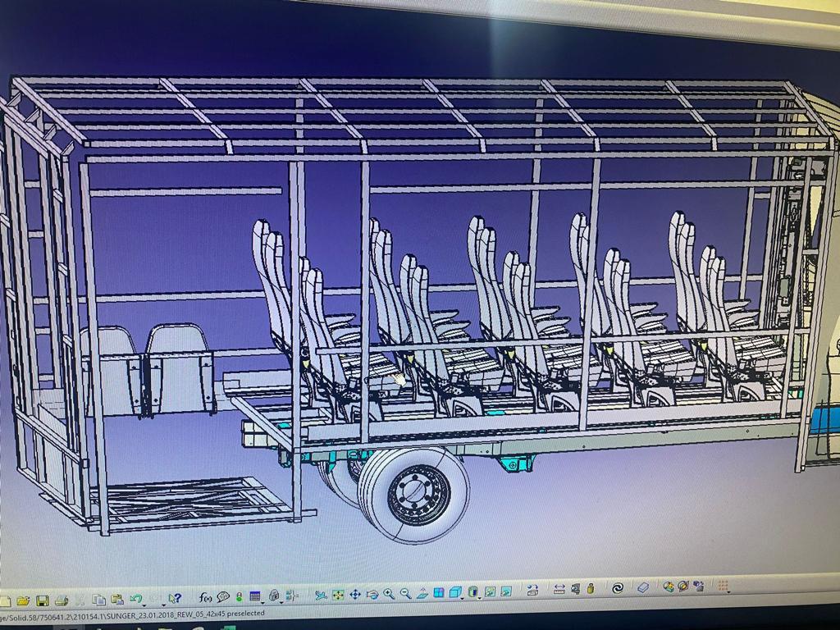The width and height of the screenshot is (840, 630).
Task: Open the Undo history dropdown arrow
Action: [x=144, y=605]
